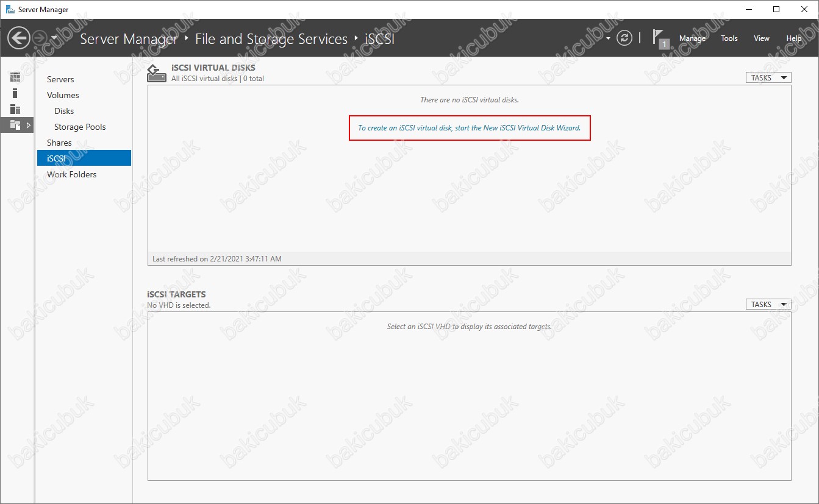Image resolution: width=819 pixels, height=504 pixels.
Task: Click the iSCSI virtual disks section icon
Action: tap(157, 73)
